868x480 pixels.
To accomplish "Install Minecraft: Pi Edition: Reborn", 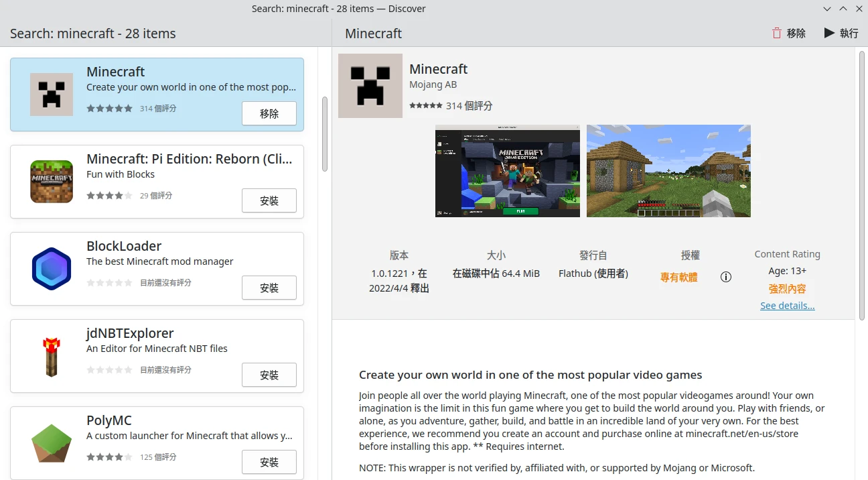I will pyautogui.click(x=269, y=200).
